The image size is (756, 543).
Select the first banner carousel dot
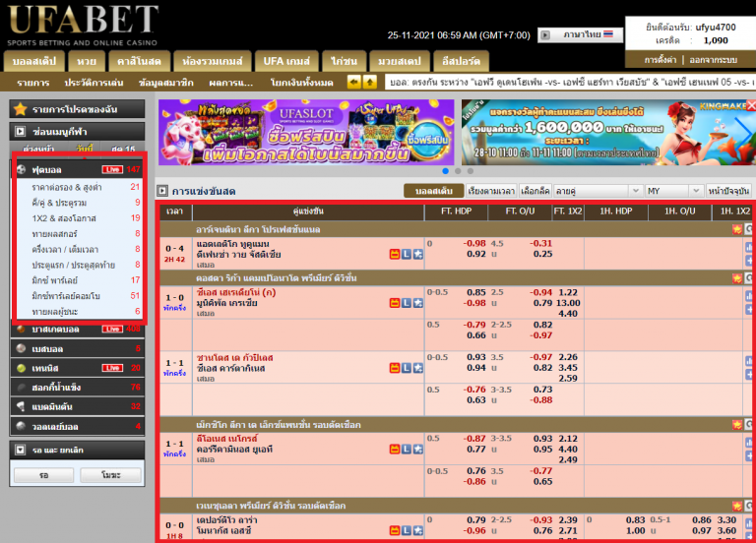point(446,171)
